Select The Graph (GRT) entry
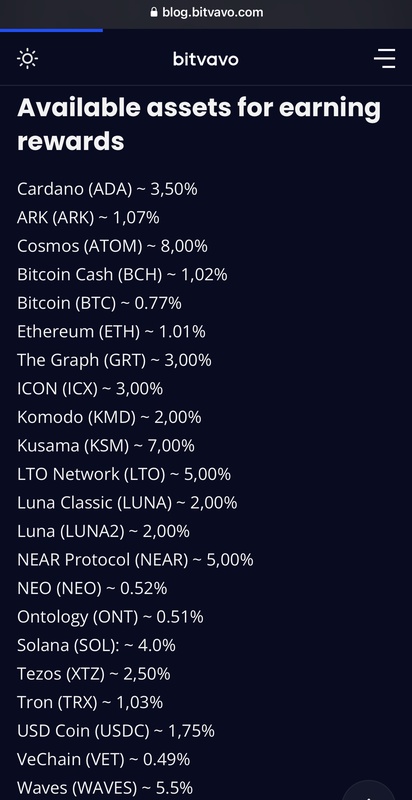 pyautogui.click(x=114, y=360)
